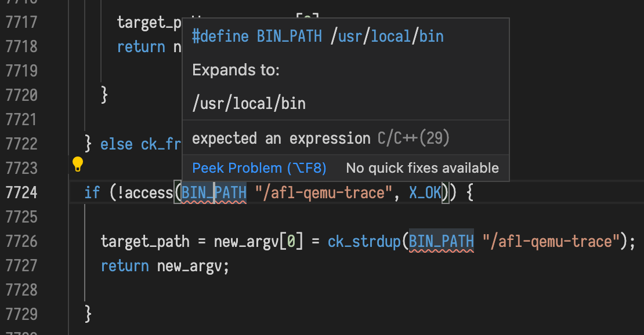Image resolution: width=644 pixels, height=335 pixels.
Task: Open the Peek Problem view
Action: [259, 168]
